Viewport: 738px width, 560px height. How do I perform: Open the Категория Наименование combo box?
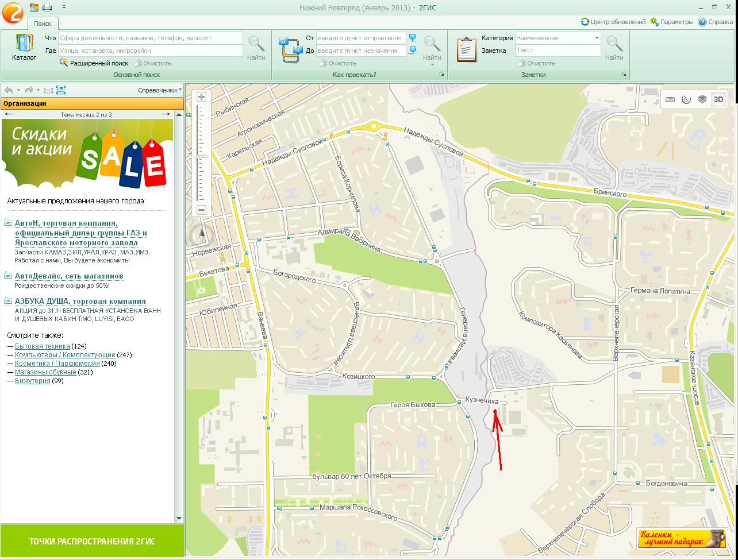[558, 38]
